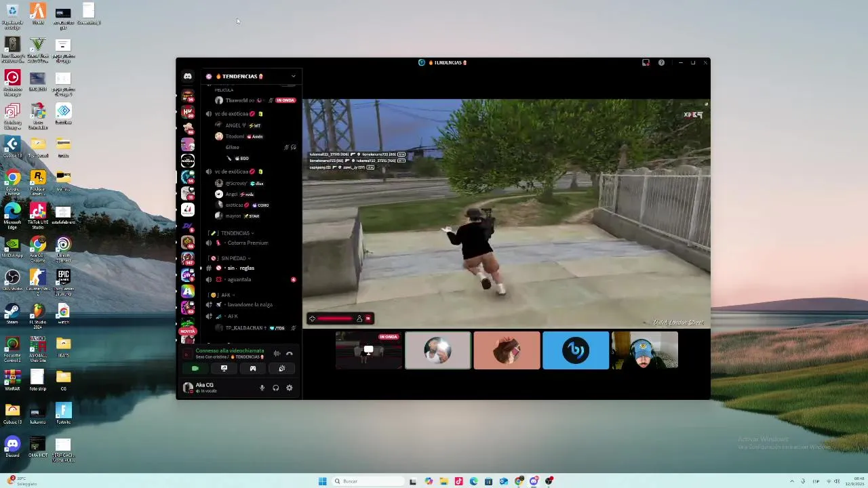Image resolution: width=868 pixels, height=488 pixels.
Task: Open Discord desktop shortcut
Action: point(12,447)
